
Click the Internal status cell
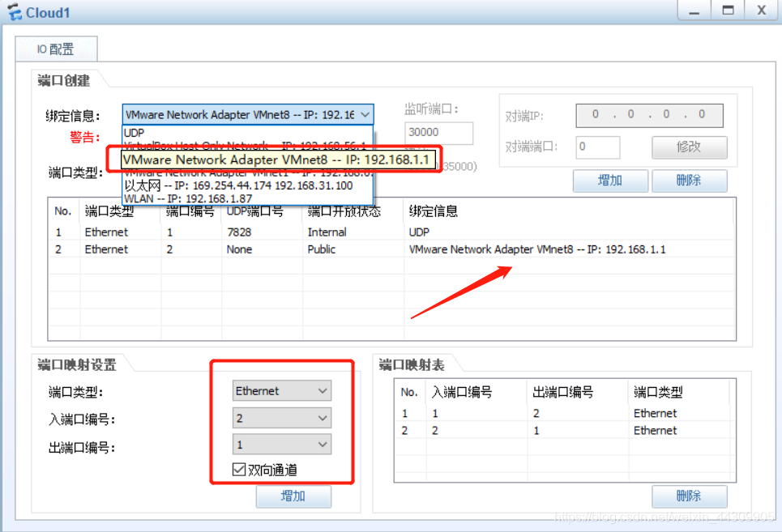327,232
